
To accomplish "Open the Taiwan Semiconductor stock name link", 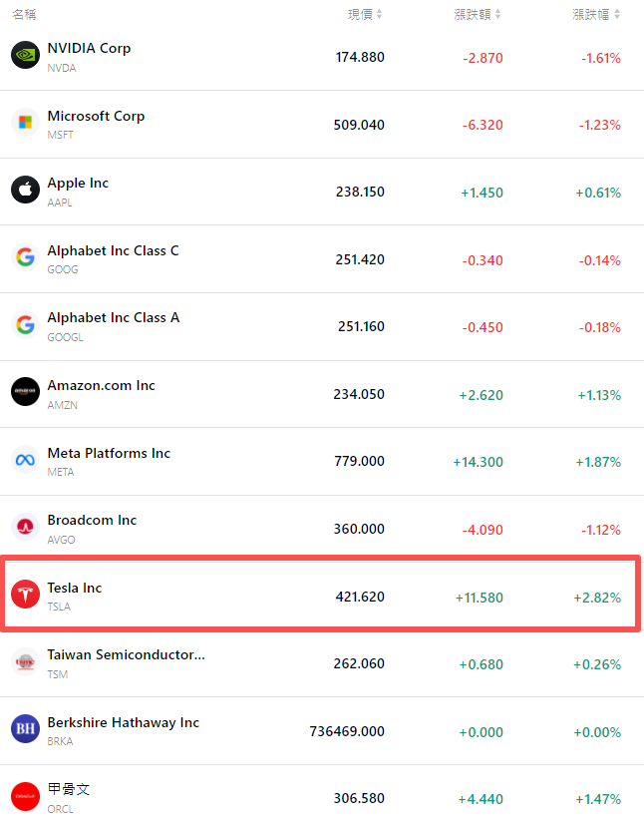I will [126, 654].
